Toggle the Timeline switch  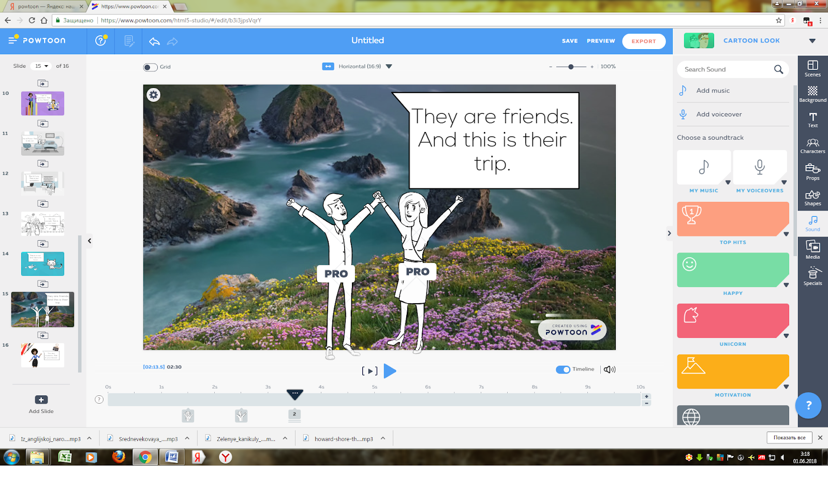pos(563,369)
